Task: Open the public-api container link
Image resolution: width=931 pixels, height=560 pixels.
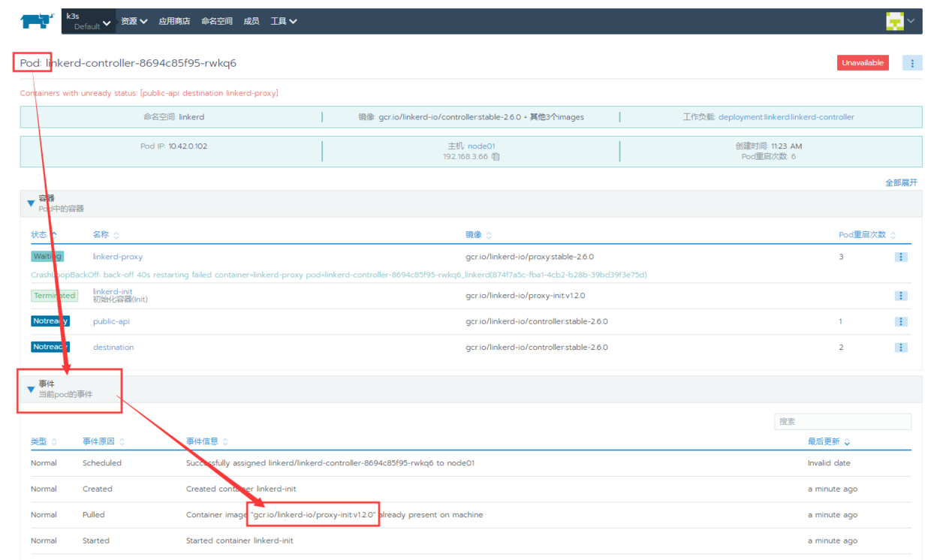Action: (x=111, y=321)
